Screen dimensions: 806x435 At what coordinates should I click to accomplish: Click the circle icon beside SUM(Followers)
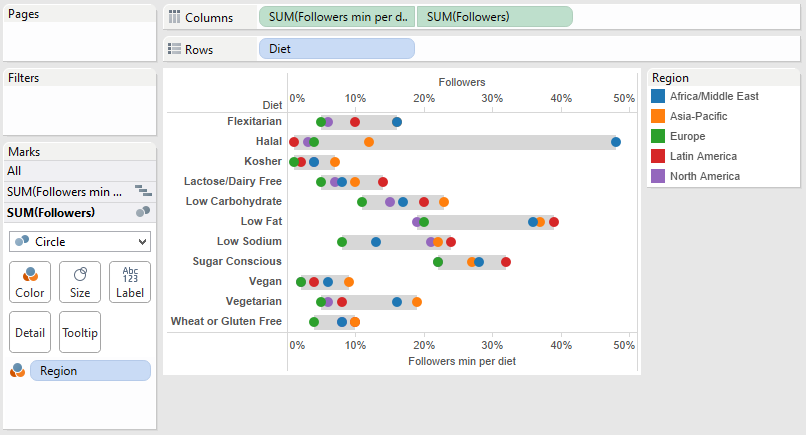click(142, 212)
